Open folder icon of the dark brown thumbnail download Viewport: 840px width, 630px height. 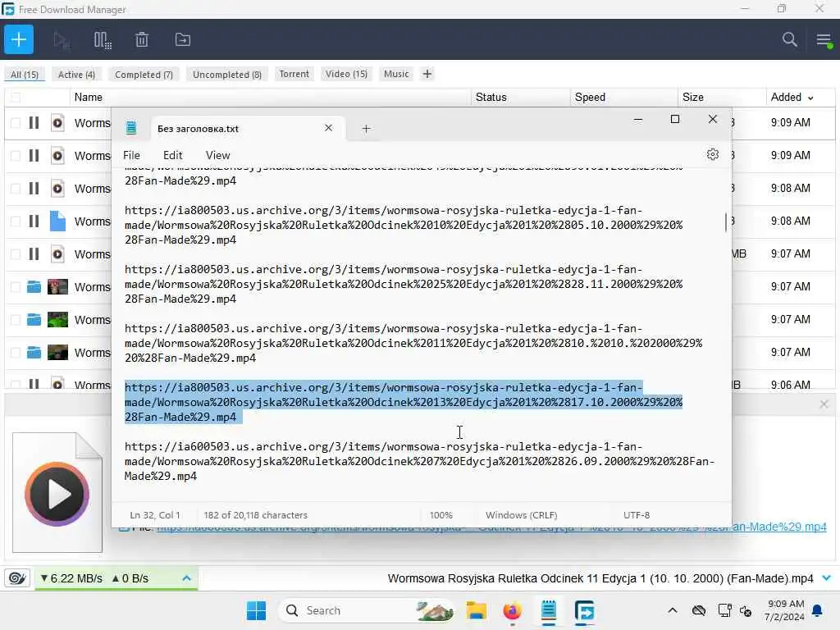tap(34, 353)
